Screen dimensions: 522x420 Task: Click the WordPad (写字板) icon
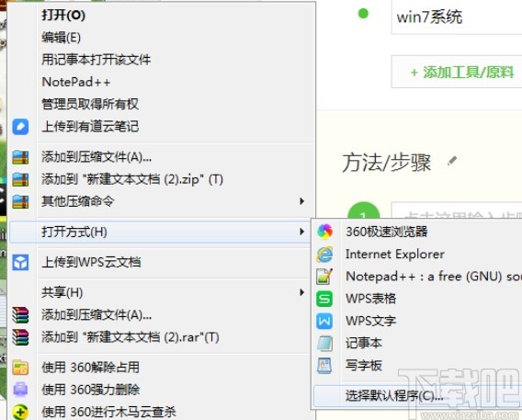[x=324, y=366]
